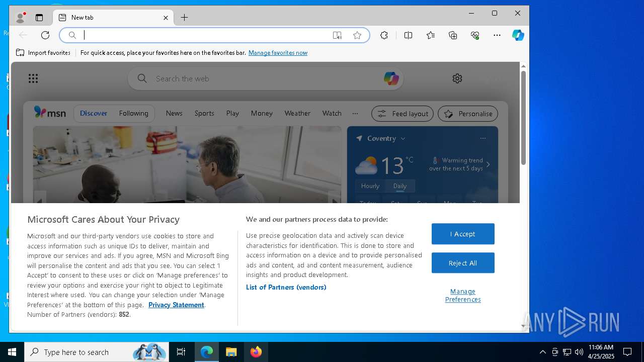Show hidden system tray icons
Screen dimensions: 644x362
[542, 352]
